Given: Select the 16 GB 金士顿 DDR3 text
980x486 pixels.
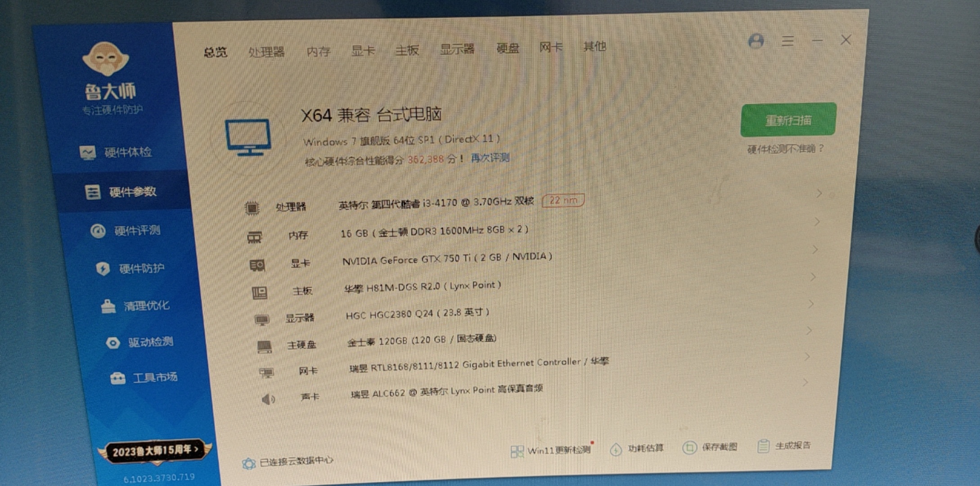Looking at the screenshot, I should pos(434,231).
